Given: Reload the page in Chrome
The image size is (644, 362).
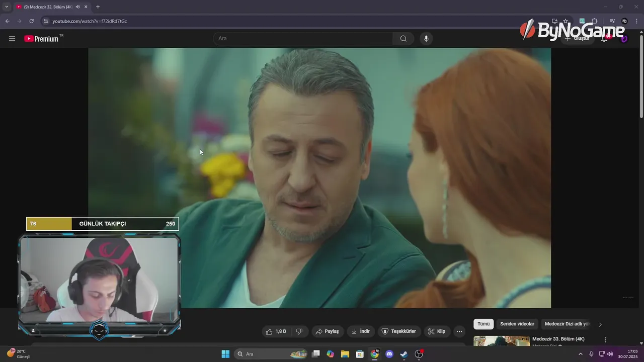Looking at the screenshot, I should coord(31,21).
